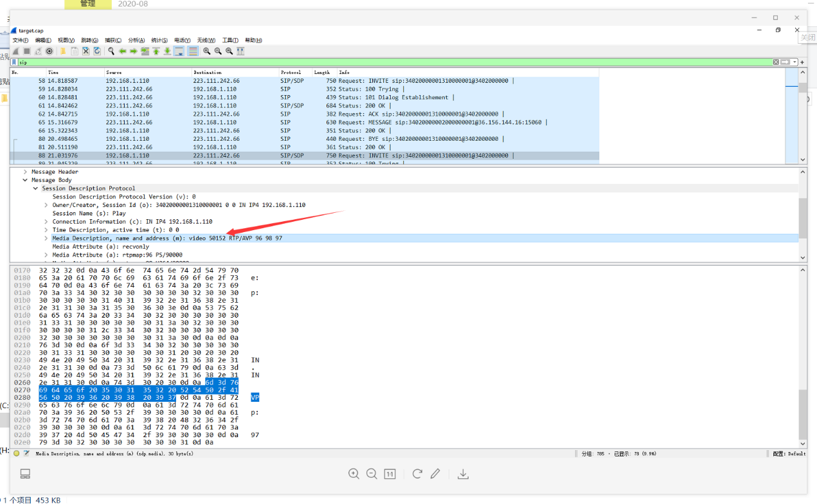Viewport: 817px width, 504px height.
Task: Expand Media Description, name and address node
Action: pos(46,238)
